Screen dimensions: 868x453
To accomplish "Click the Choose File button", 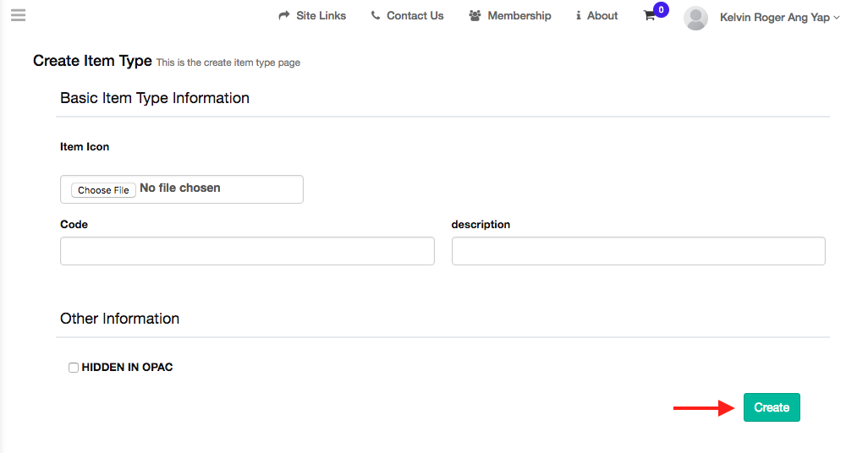I will [103, 189].
